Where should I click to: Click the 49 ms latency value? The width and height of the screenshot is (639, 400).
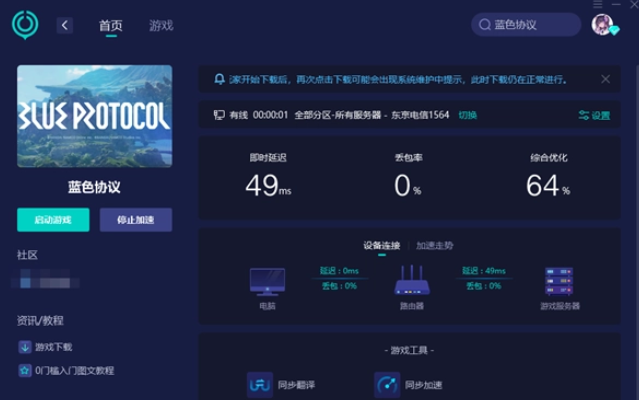pos(268,185)
